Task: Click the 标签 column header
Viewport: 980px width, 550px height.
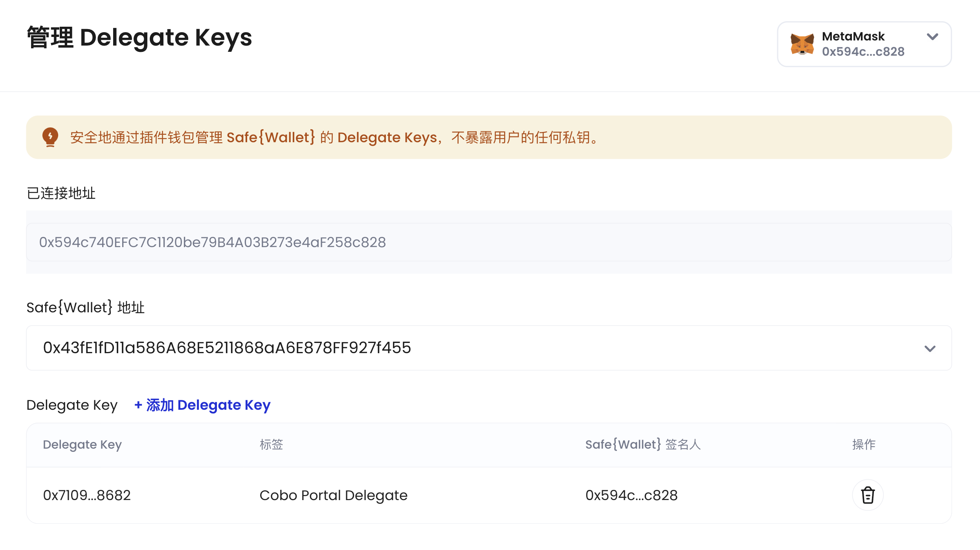Action: (x=271, y=444)
